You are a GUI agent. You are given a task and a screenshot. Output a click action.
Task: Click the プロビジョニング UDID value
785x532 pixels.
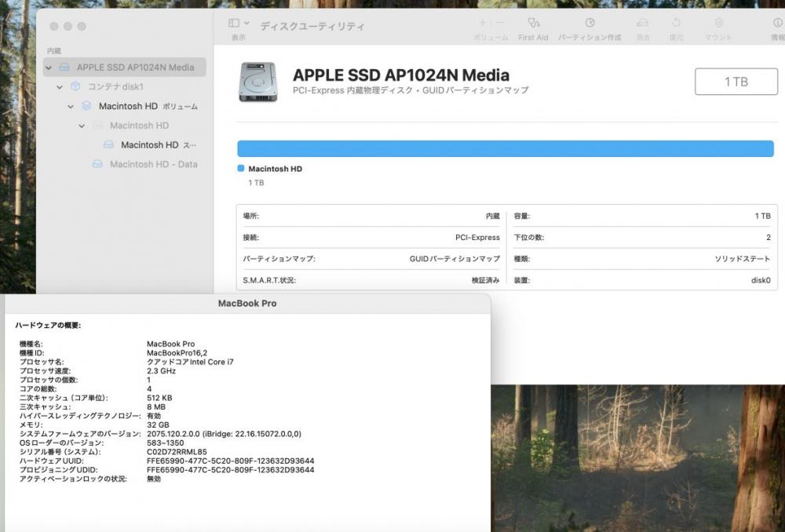click(x=230, y=470)
